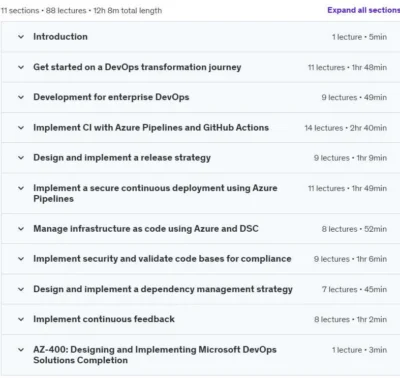Open chevron beside AZ-400 Completion section
The image size is (400, 378).
tap(21, 350)
